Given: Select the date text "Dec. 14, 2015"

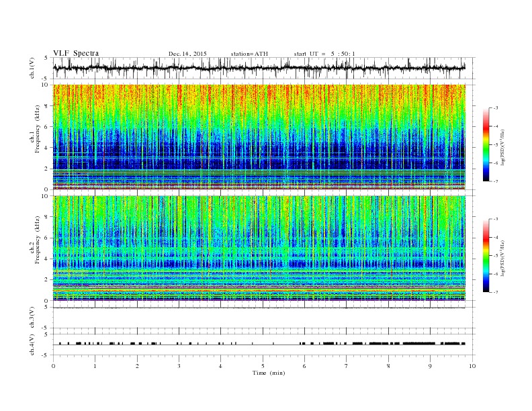Looking at the screenshot, I should click(x=187, y=54).
